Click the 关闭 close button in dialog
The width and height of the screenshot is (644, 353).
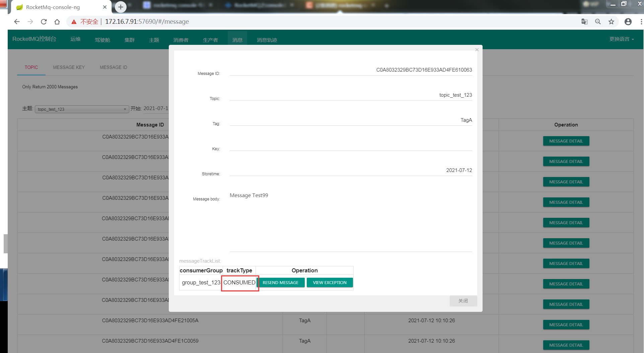(463, 301)
